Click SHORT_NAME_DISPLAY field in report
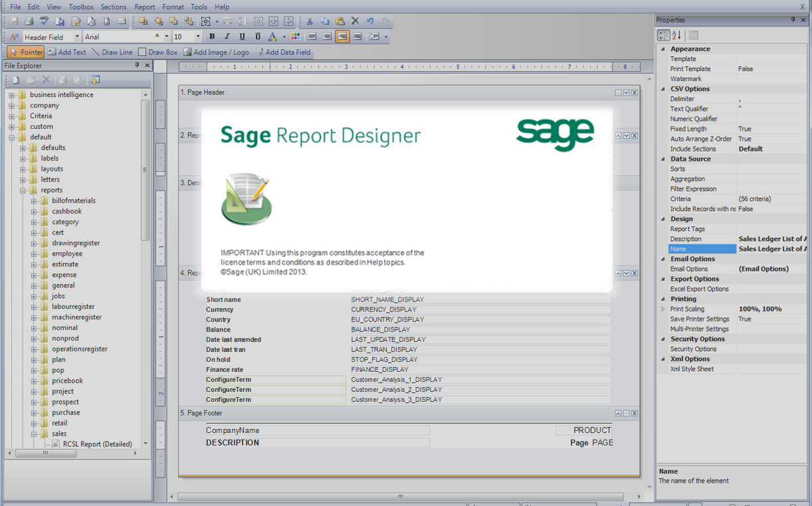The image size is (812, 506). click(480, 299)
